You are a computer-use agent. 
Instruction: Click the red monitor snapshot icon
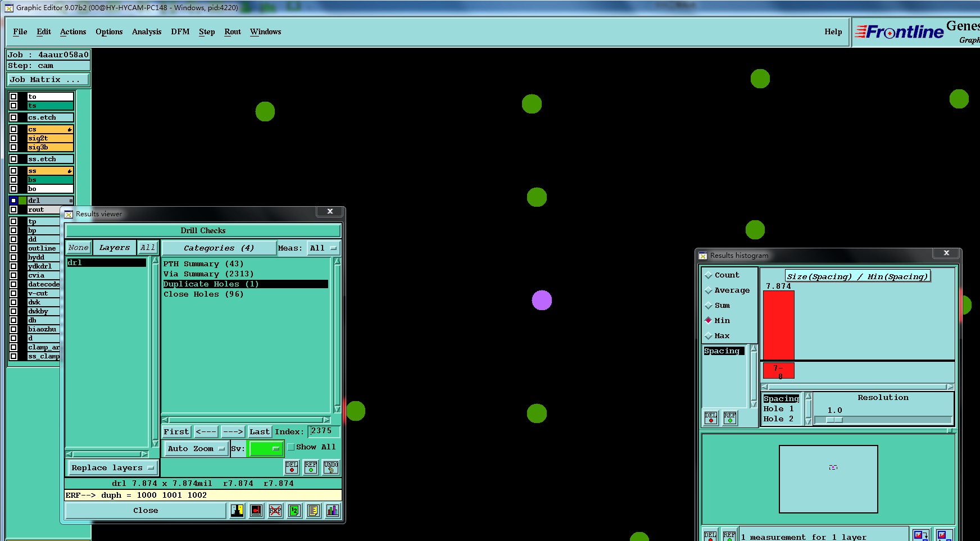256,510
